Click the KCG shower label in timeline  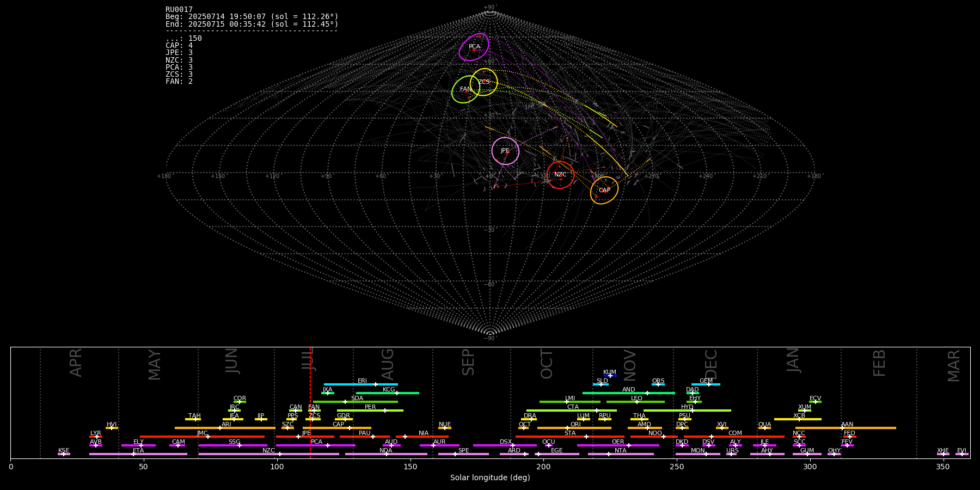click(x=389, y=389)
